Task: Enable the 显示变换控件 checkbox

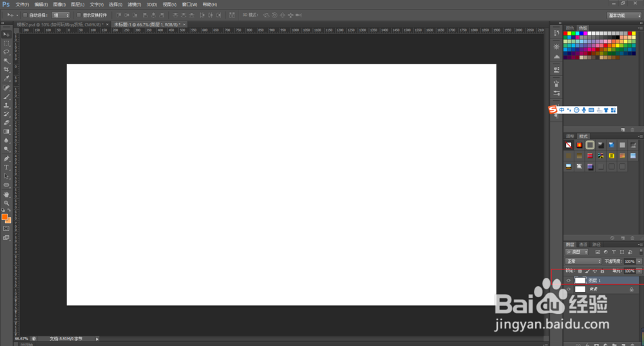Action: (x=79, y=15)
